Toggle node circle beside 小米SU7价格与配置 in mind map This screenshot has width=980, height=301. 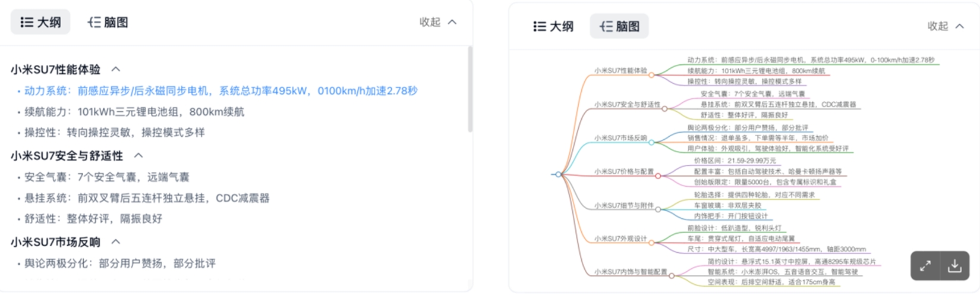(658, 175)
